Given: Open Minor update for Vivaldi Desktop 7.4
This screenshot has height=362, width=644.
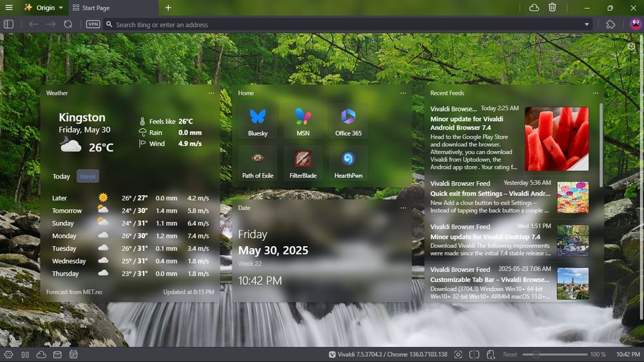Looking at the screenshot, I should point(485,236).
